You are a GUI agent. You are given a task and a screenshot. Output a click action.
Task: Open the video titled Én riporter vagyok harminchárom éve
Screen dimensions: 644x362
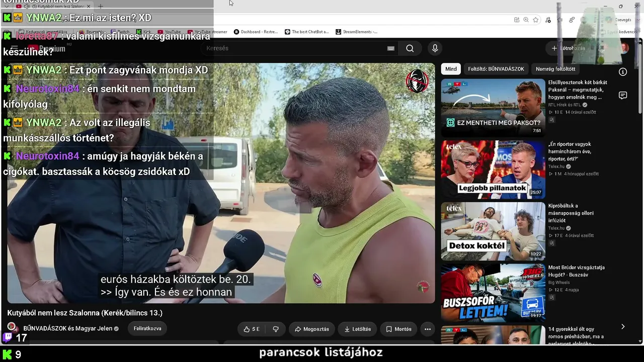(570, 151)
